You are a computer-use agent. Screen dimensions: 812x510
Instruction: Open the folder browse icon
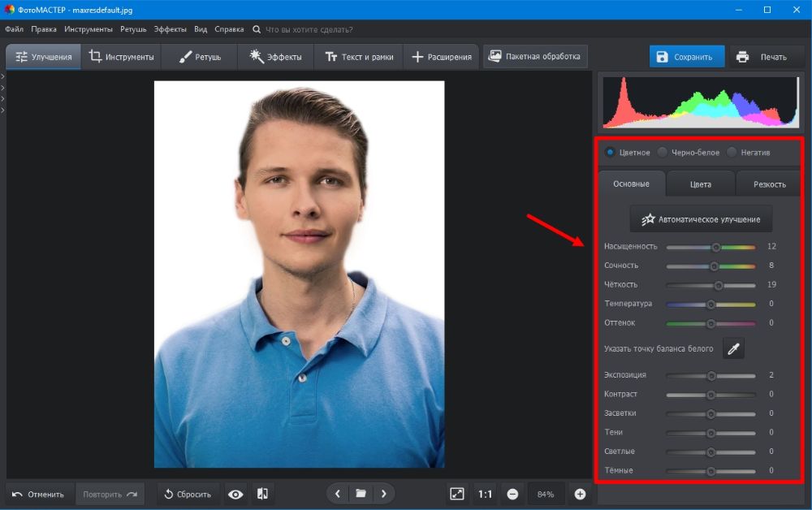pos(361,494)
